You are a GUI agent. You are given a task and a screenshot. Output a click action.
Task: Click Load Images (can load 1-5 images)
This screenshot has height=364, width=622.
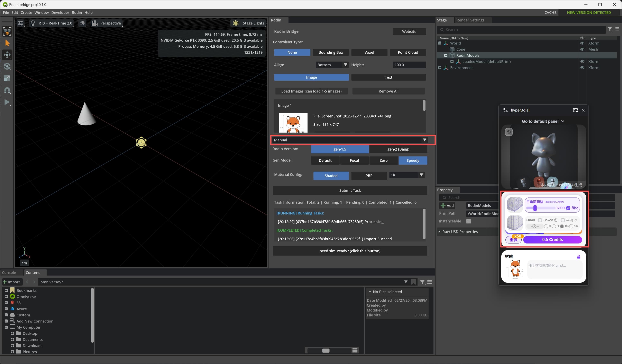click(311, 91)
